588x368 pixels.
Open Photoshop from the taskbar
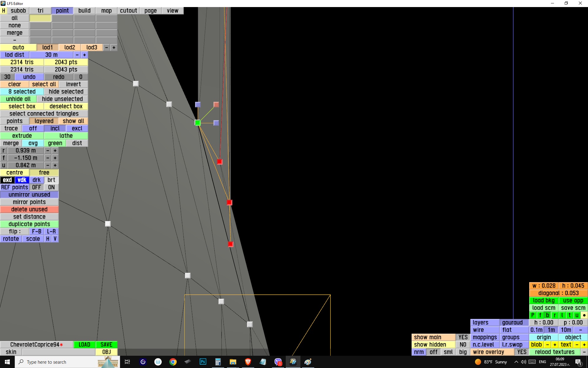pos(203,362)
